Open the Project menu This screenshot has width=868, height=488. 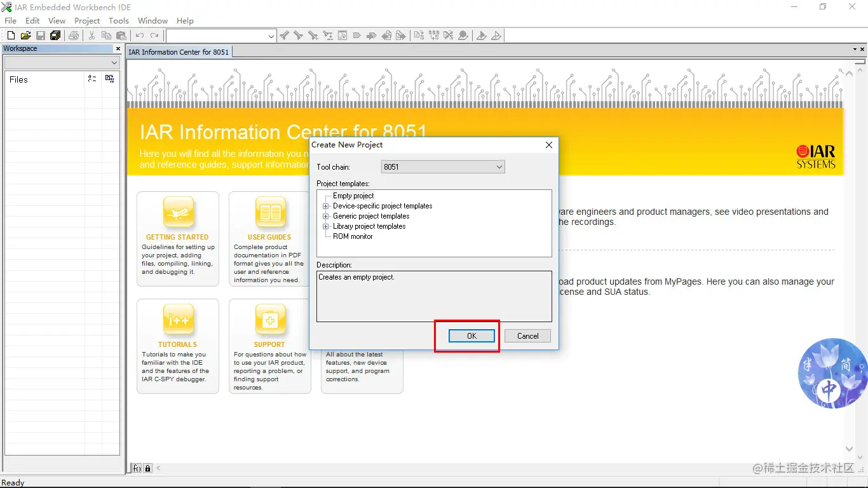pos(87,20)
